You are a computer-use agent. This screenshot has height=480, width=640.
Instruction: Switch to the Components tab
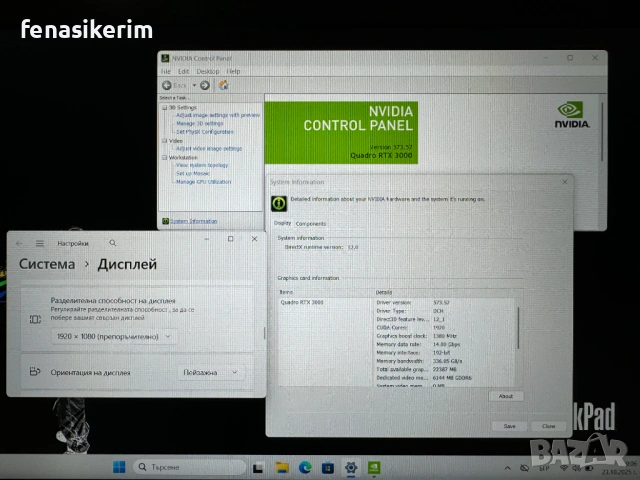tap(311, 224)
